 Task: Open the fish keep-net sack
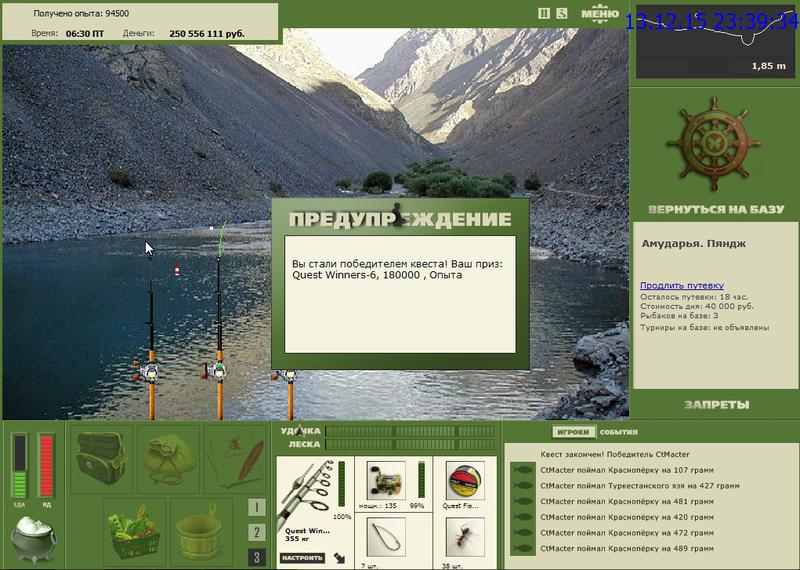(168, 459)
